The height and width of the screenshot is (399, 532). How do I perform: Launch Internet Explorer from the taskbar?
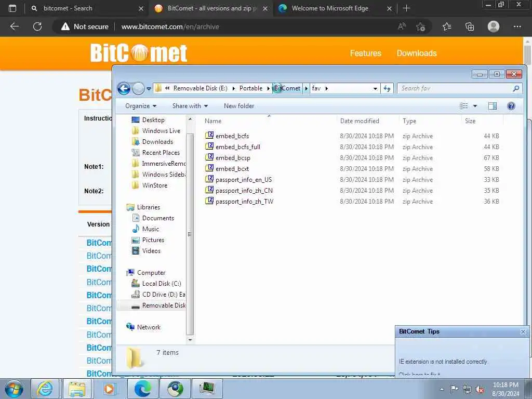tap(45, 389)
